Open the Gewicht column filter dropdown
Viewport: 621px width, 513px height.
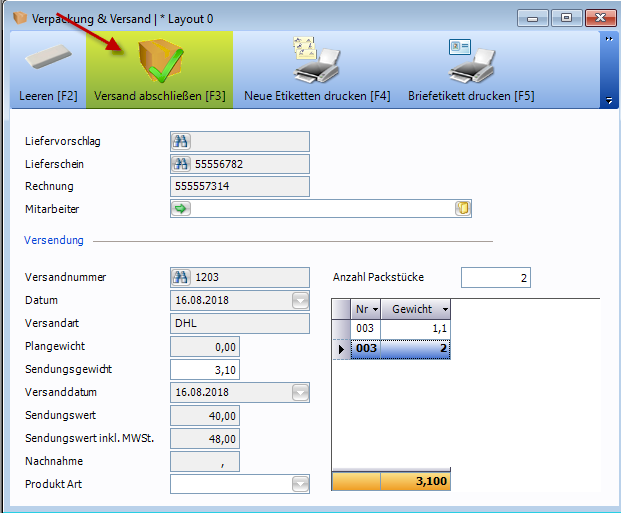[443, 310]
